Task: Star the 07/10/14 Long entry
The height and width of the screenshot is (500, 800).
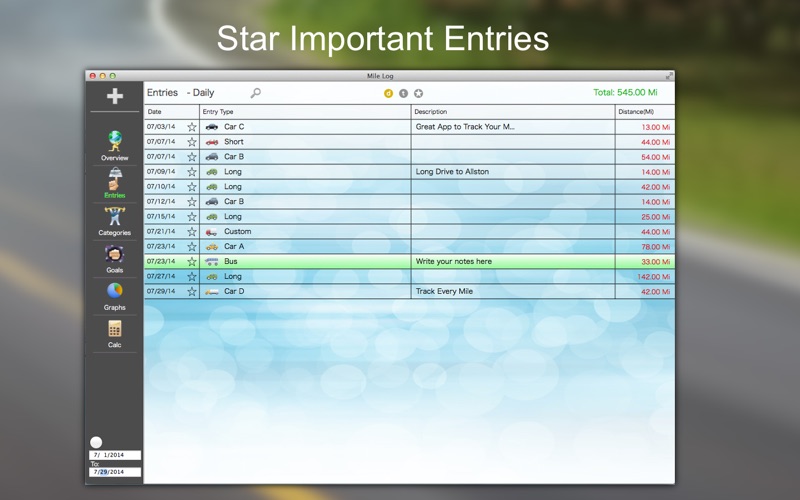Action: pos(192,187)
